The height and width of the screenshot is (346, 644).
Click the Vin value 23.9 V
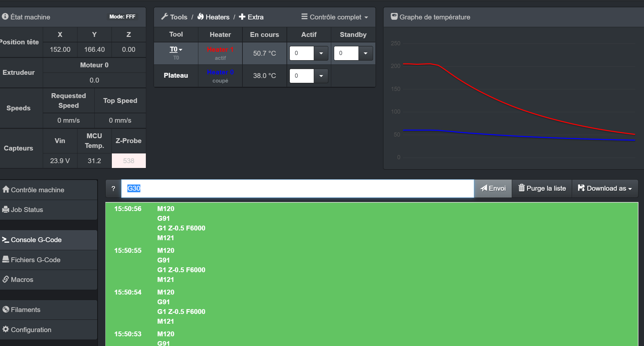pyautogui.click(x=60, y=161)
